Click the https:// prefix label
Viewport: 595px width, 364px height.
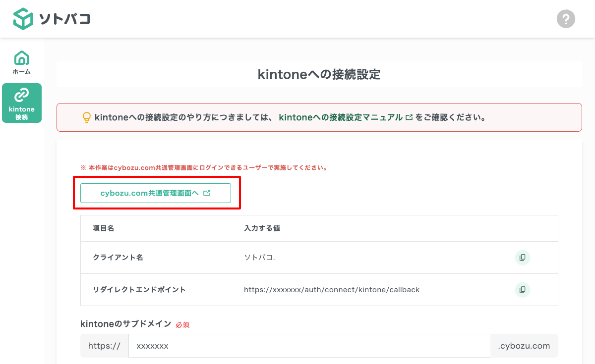[x=104, y=346]
